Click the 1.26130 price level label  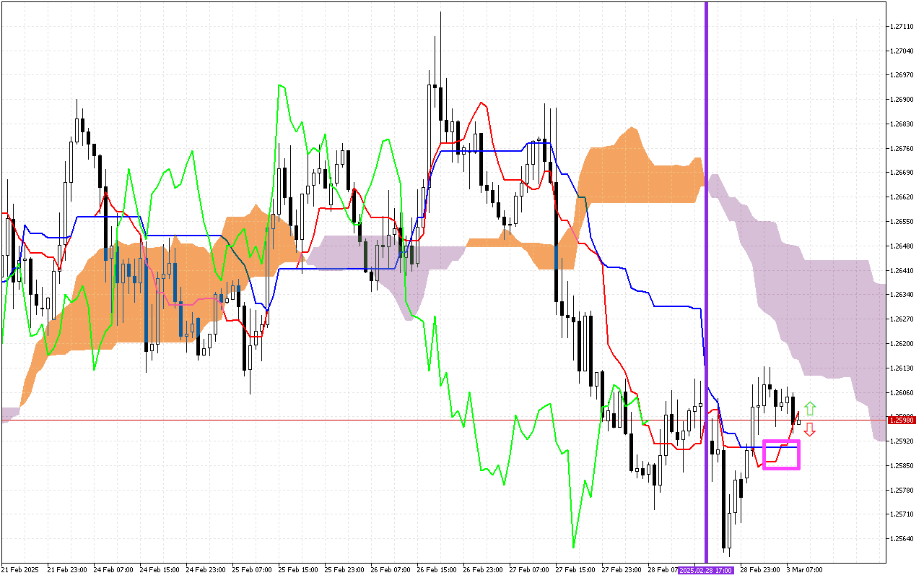(x=902, y=368)
